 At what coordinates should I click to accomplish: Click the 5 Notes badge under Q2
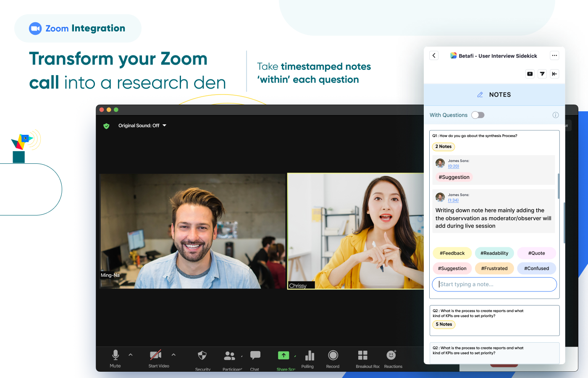point(444,324)
